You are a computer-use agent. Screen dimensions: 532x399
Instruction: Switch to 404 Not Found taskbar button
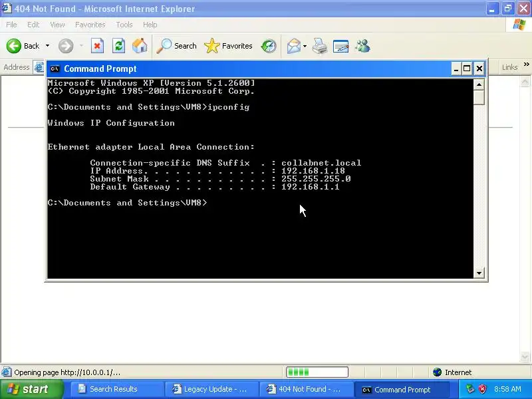point(306,389)
